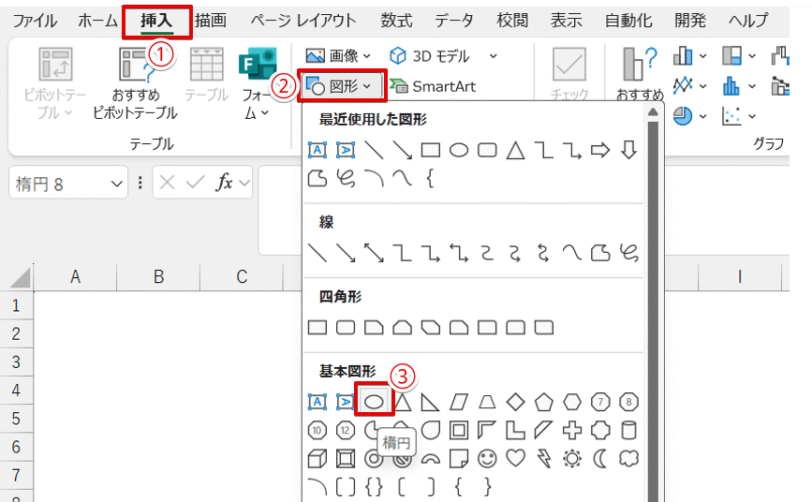The image size is (812, 502).
Task: Insert the smiley face shape
Action: point(487,458)
